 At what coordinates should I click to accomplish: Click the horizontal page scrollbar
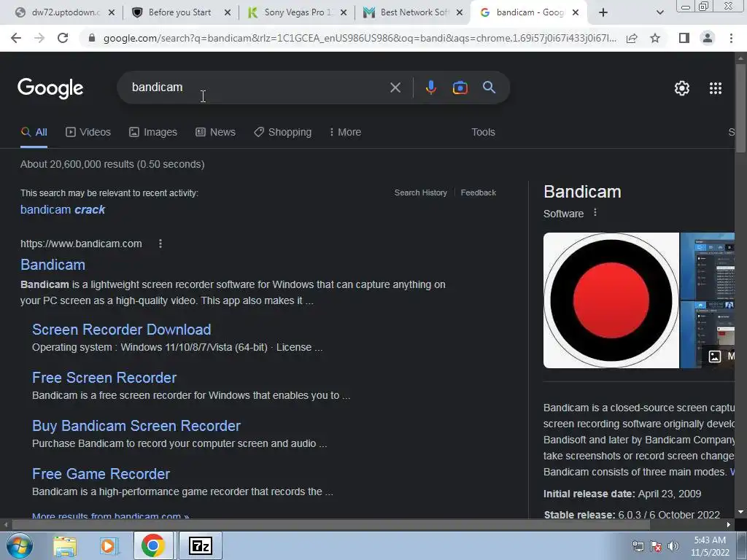(x=330, y=525)
